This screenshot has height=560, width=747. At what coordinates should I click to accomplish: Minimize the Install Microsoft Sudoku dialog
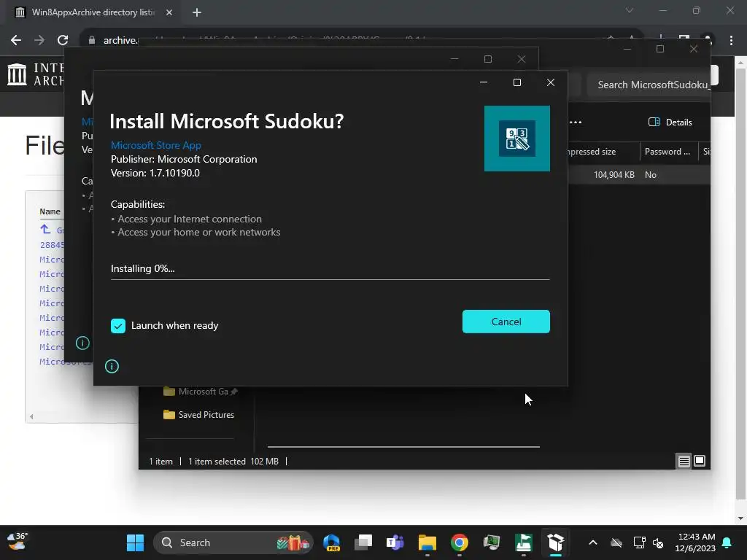pyautogui.click(x=484, y=82)
